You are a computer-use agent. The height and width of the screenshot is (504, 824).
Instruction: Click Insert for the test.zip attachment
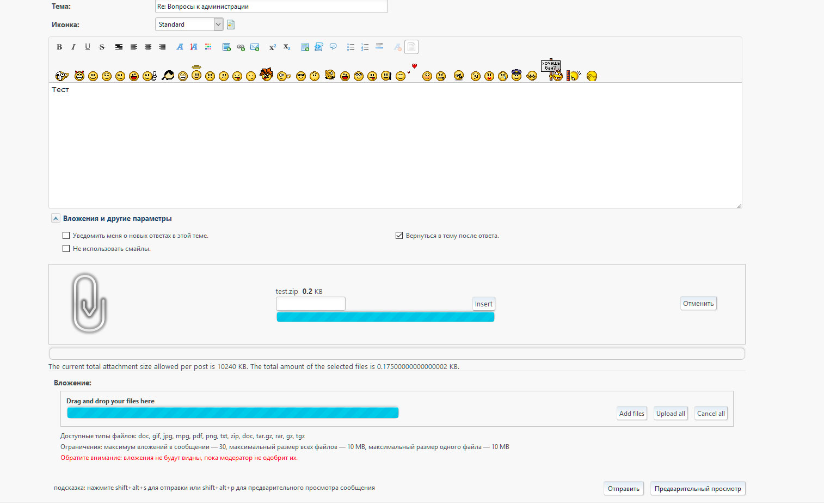[484, 304]
